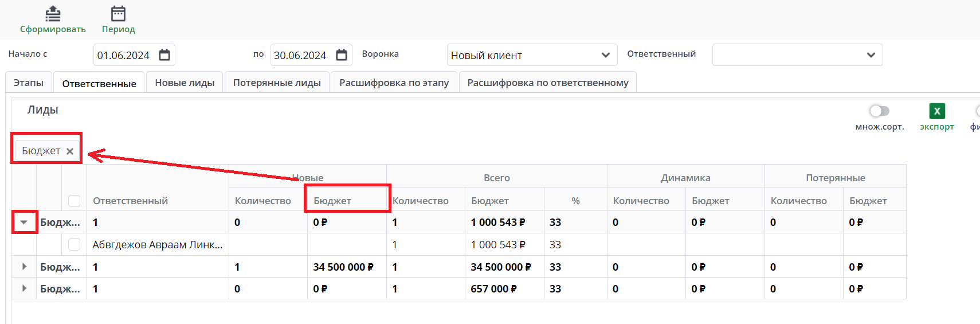Open the Воронка dropdown Новый клиент
The height and width of the screenshot is (324, 980).
click(531, 55)
